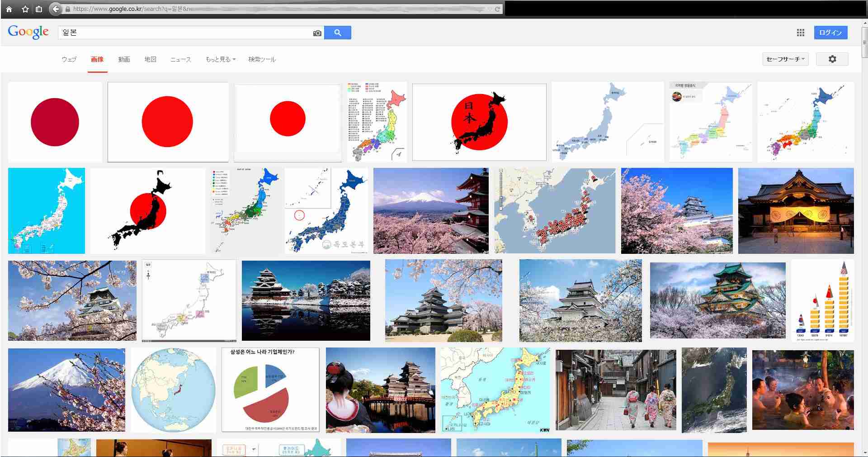Open the dark blue Japan map with red circle
This screenshot has width=868, height=457.
click(x=326, y=211)
